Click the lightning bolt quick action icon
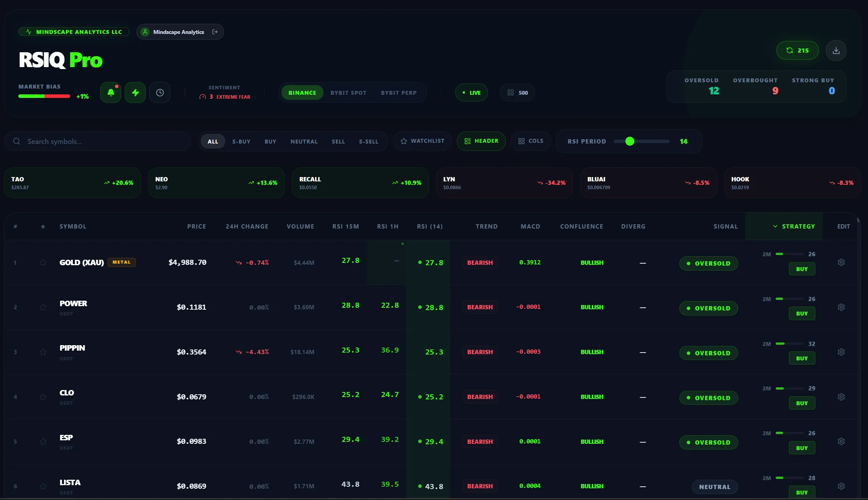The width and height of the screenshot is (868, 500). point(135,92)
